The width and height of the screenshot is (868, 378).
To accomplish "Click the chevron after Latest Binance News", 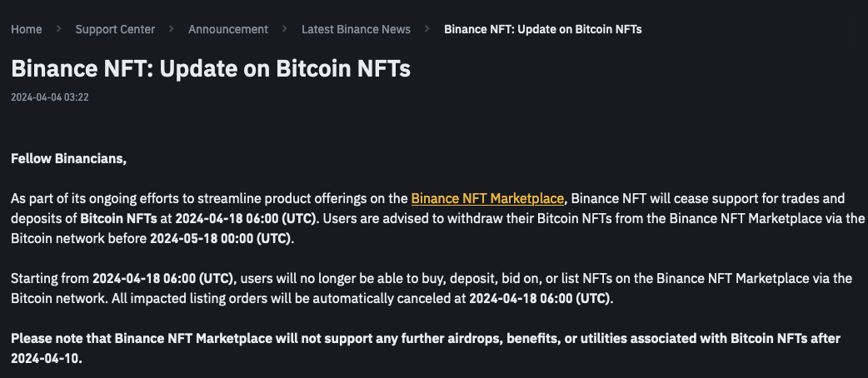I will (427, 29).
